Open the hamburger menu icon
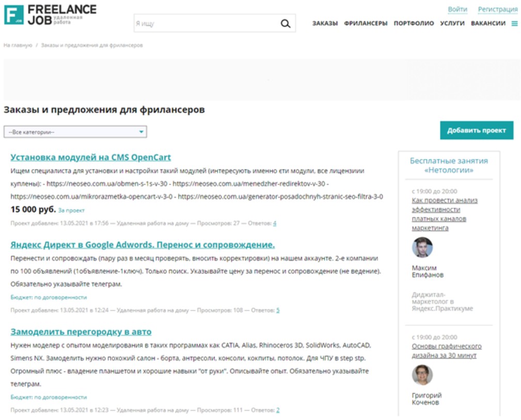 tap(514, 24)
